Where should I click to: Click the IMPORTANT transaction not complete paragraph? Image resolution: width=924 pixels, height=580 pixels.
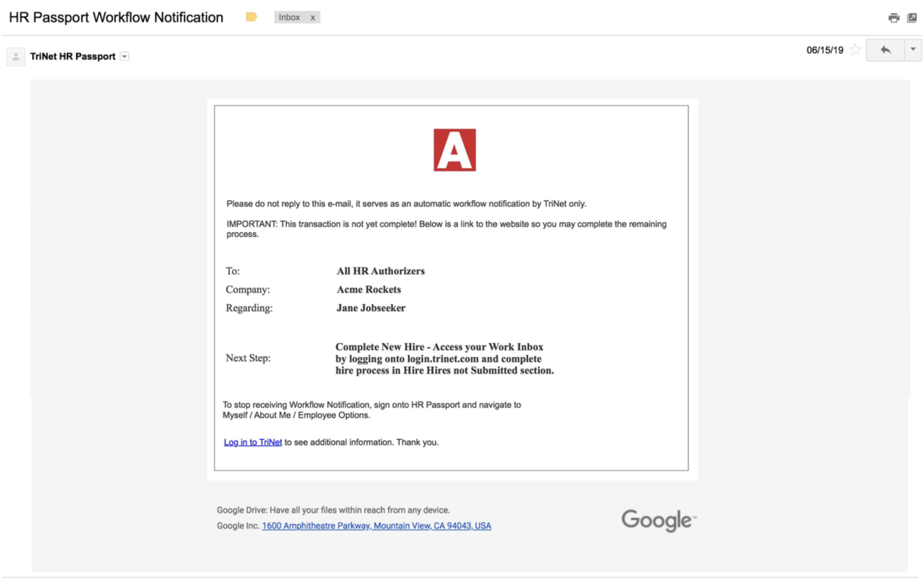click(x=447, y=229)
